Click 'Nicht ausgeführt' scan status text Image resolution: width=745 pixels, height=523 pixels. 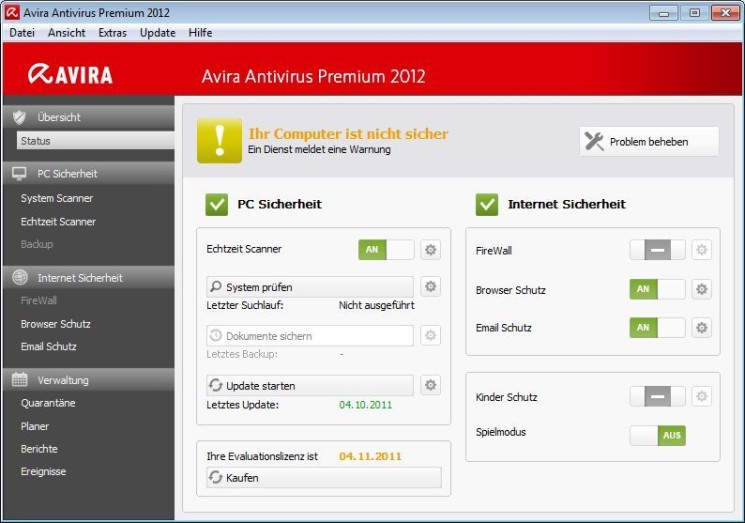coord(376,305)
